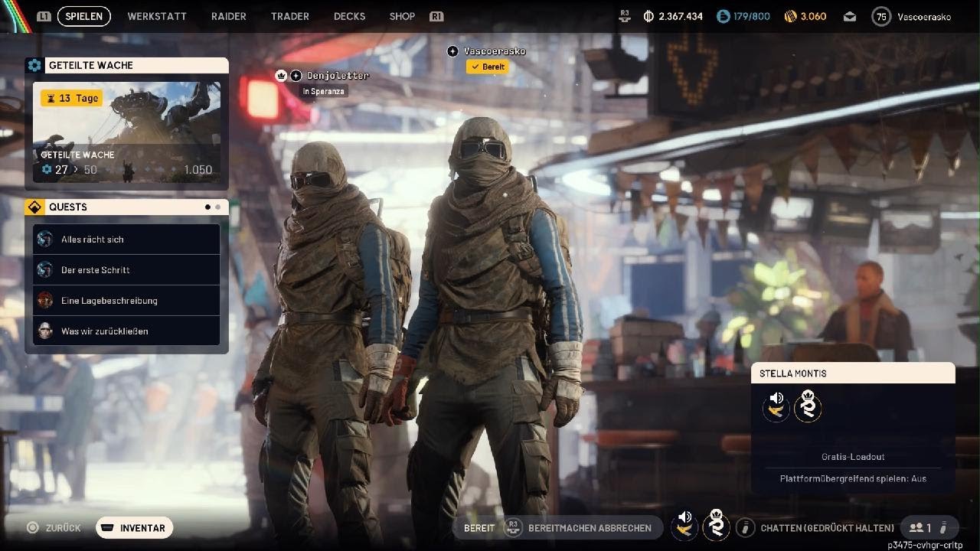Open quest Der erste Schritt

[127, 270]
